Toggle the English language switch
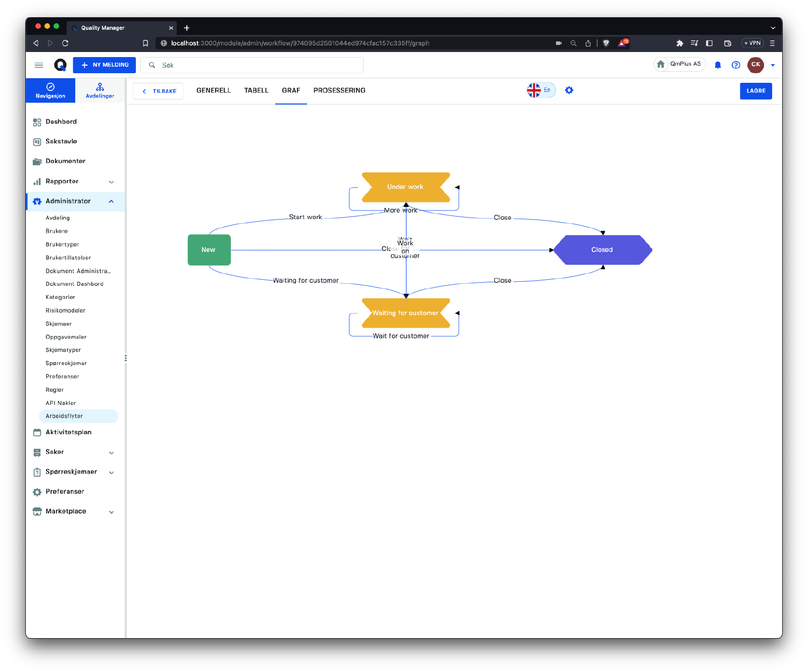Viewport: 808px width, 672px height. coord(541,90)
